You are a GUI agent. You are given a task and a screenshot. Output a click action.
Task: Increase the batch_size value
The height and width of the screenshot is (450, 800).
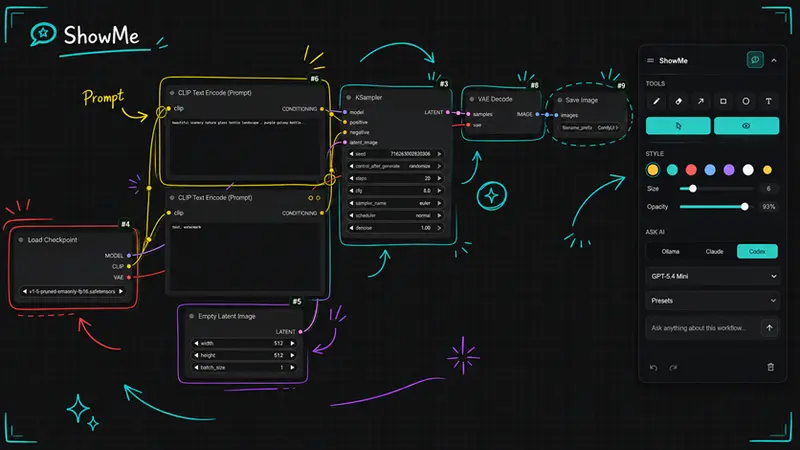(x=292, y=367)
